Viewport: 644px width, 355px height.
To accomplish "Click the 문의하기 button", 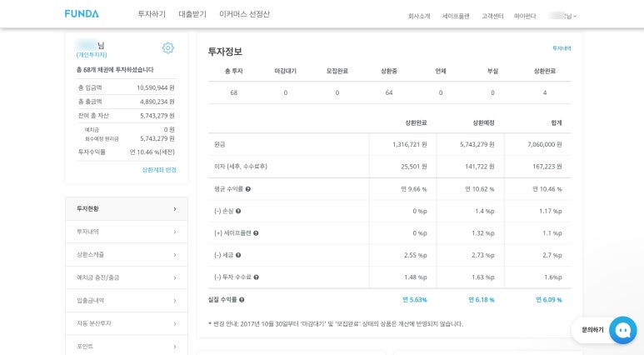I will (592, 330).
